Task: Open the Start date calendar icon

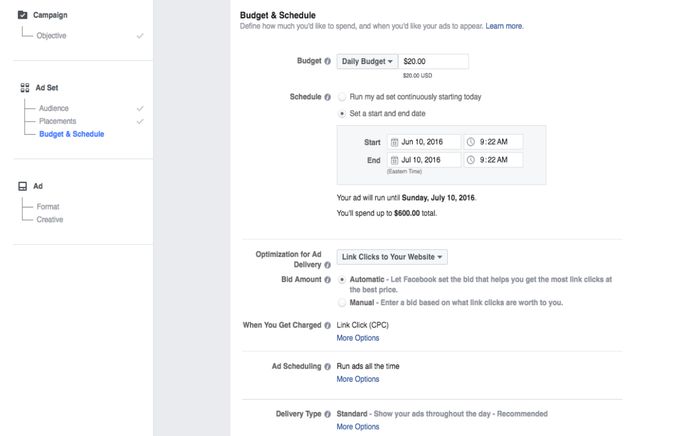Action: pyautogui.click(x=394, y=142)
